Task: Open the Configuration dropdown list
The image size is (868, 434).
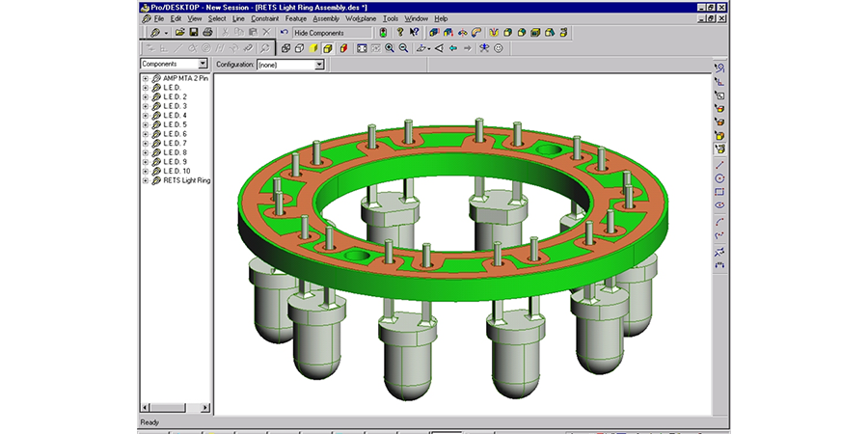Action: 319,65
